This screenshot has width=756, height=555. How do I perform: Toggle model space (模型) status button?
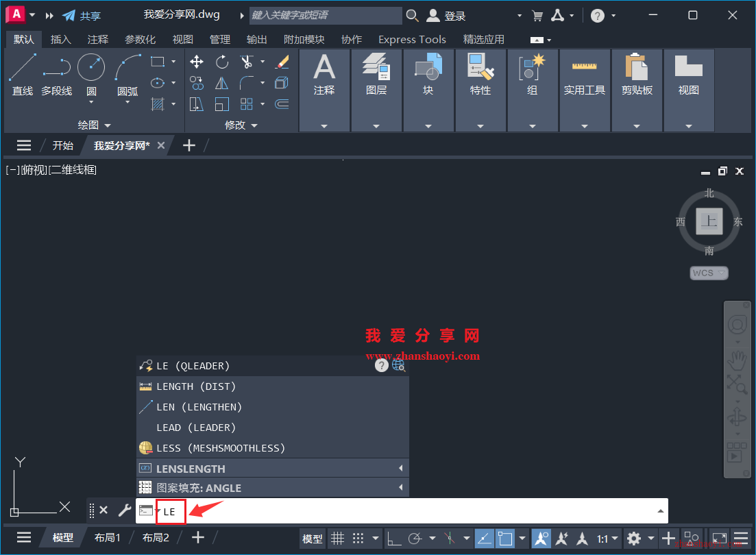pos(312,539)
